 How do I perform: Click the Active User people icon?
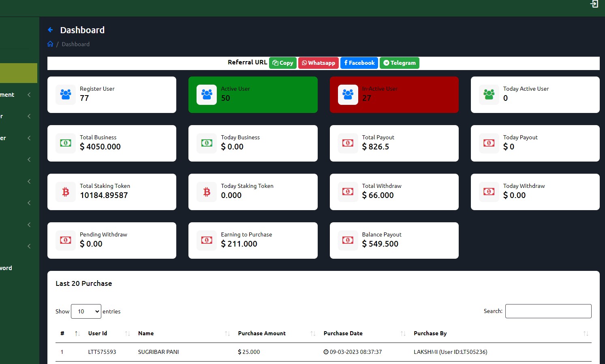pyautogui.click(x=207, y=95)
